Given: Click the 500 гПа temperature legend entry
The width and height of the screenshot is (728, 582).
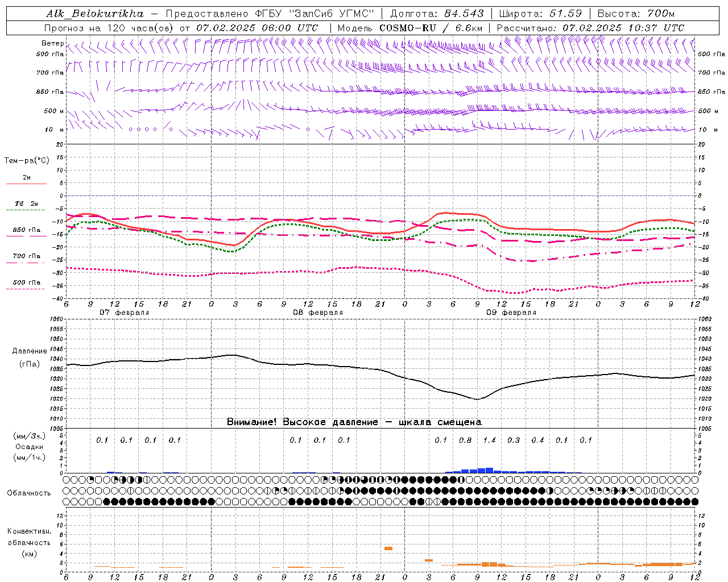Looking at the screenshot, I should coord(27,282).
